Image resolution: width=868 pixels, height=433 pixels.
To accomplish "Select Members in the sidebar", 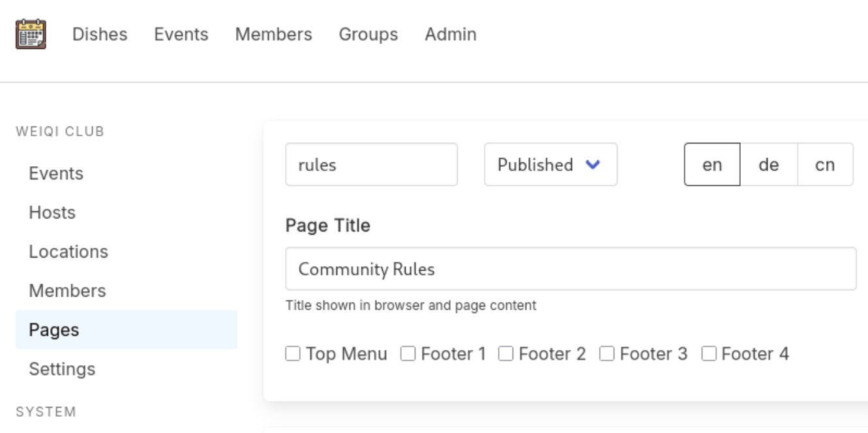I will [x=68, y=291].
